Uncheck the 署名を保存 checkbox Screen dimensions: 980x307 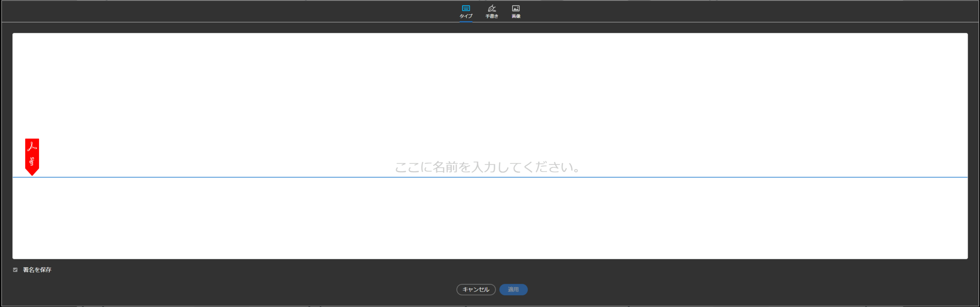15,270
